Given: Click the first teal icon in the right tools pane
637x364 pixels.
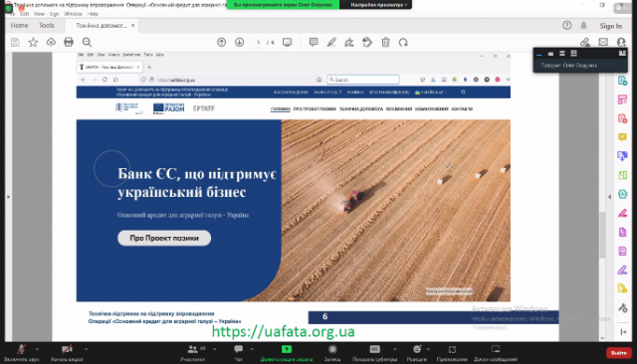Looking at the screenshot, I should click(x=622, y=81).
